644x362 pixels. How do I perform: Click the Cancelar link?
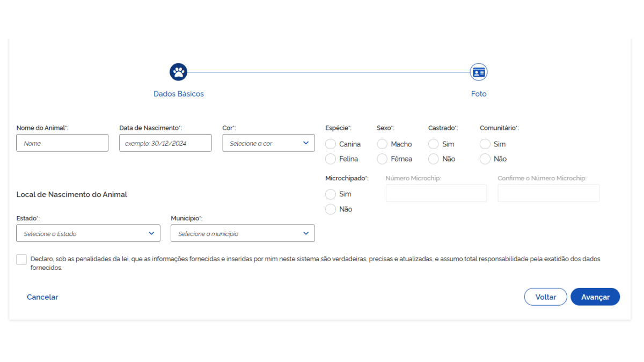tap(42, 297)
